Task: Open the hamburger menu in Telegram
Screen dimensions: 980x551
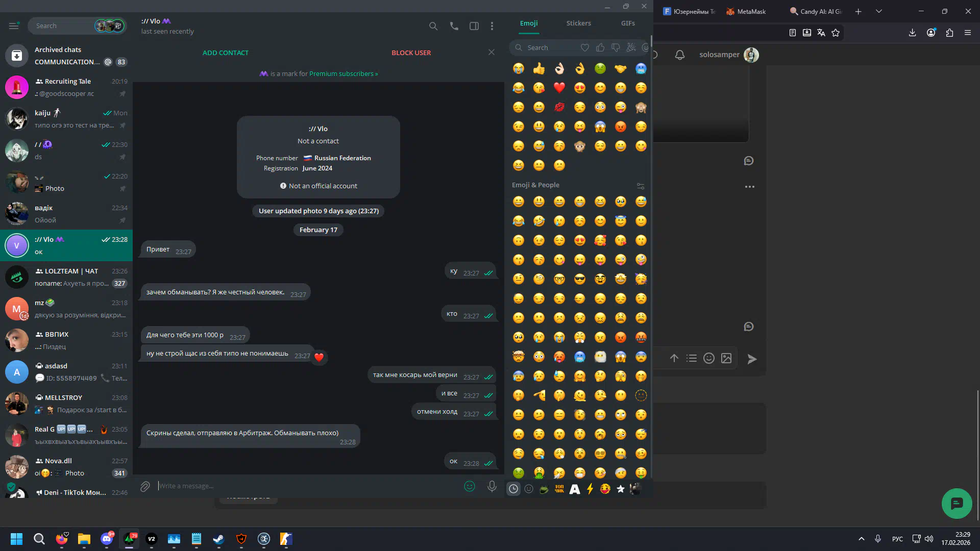Action: point(14,26)
